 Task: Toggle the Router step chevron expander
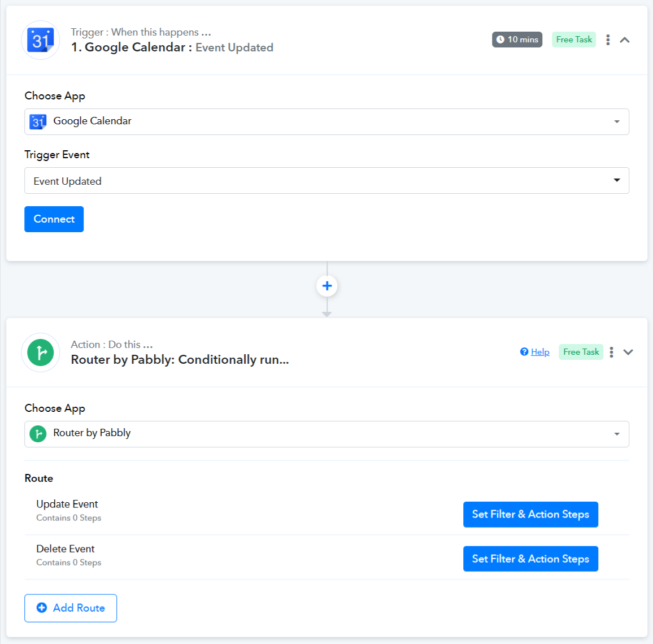(x=628, y=352)
